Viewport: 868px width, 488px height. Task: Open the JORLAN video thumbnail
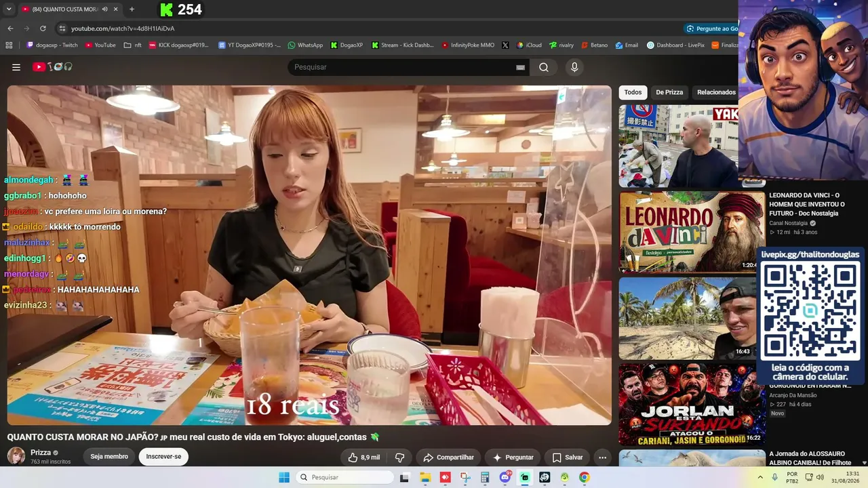coord(692,404)
